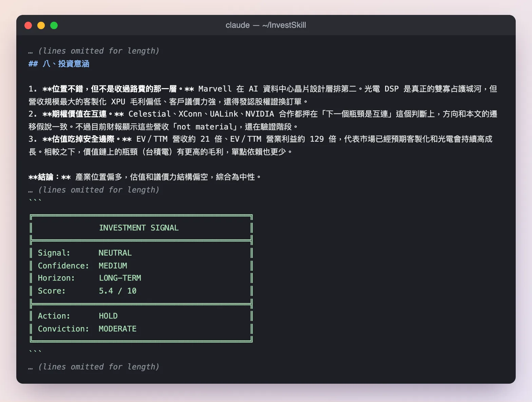Click 'UALink' in point 2

pyautogui.click(x=224, y=114)
